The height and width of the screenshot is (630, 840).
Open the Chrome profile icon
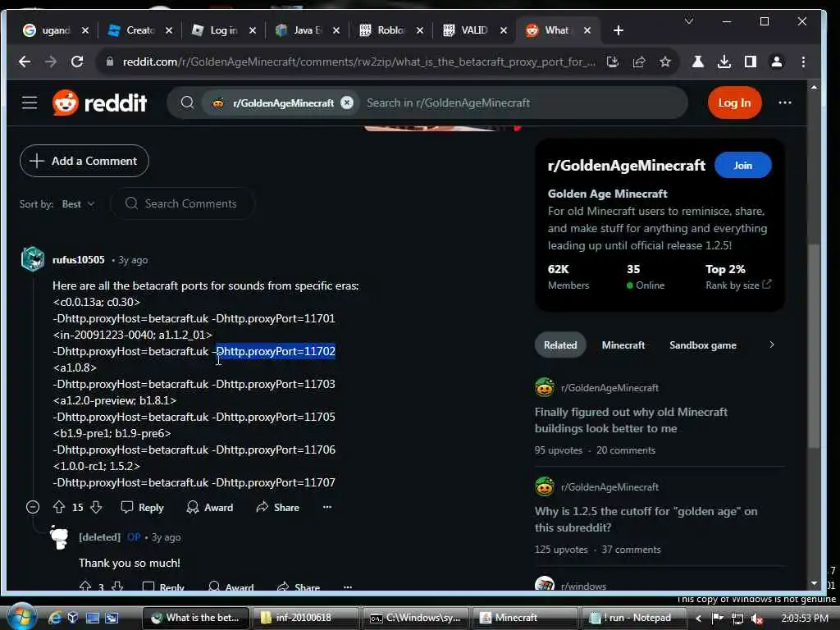point(776,62)
